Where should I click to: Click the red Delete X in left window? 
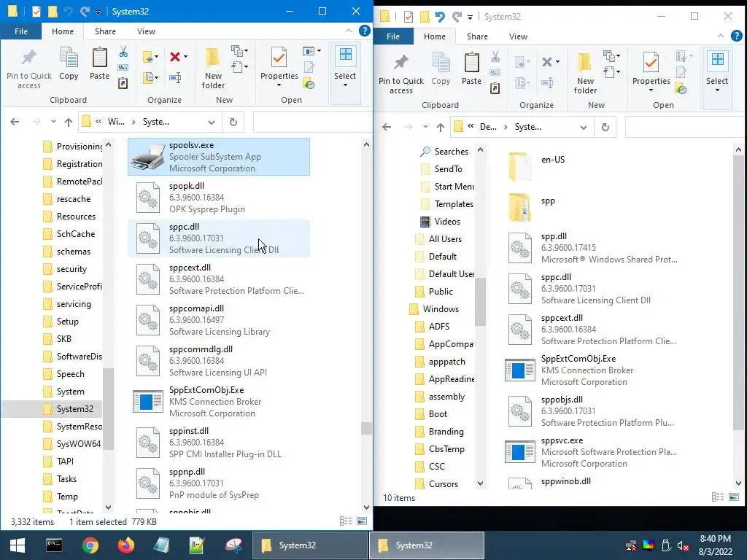click(x=175, y=57)
